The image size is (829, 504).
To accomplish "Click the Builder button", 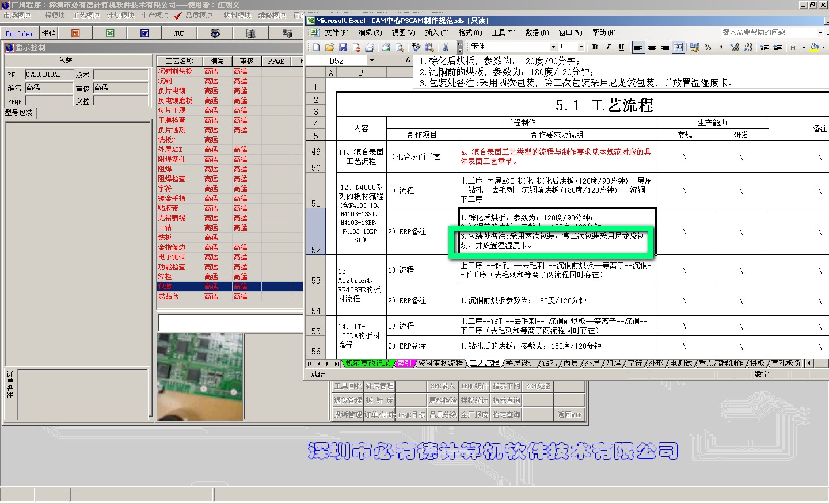I will [x=20, y=33].
